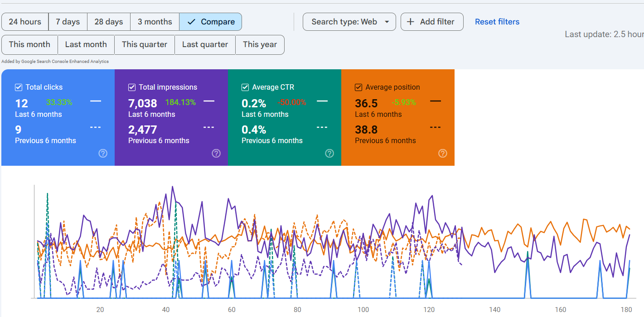Toggle the Total impressions checkbox
The image size is (644, 317).
tap(132, 87)
